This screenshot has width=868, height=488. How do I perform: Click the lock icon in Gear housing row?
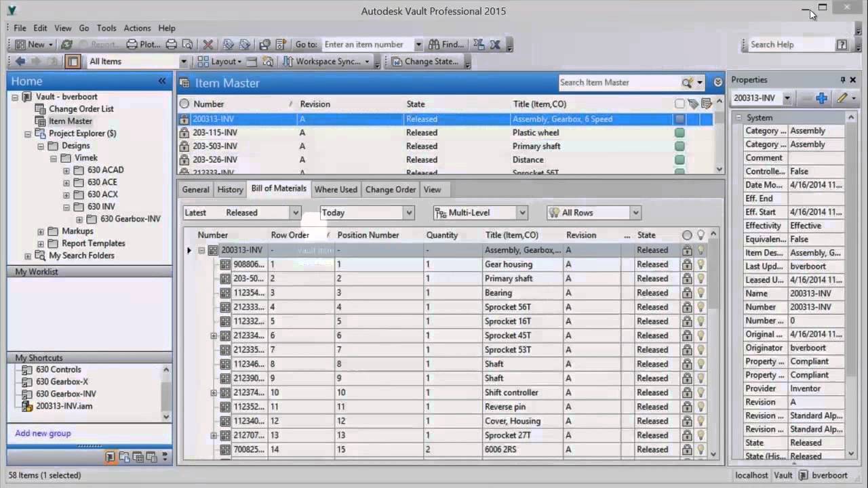point(687,264)
